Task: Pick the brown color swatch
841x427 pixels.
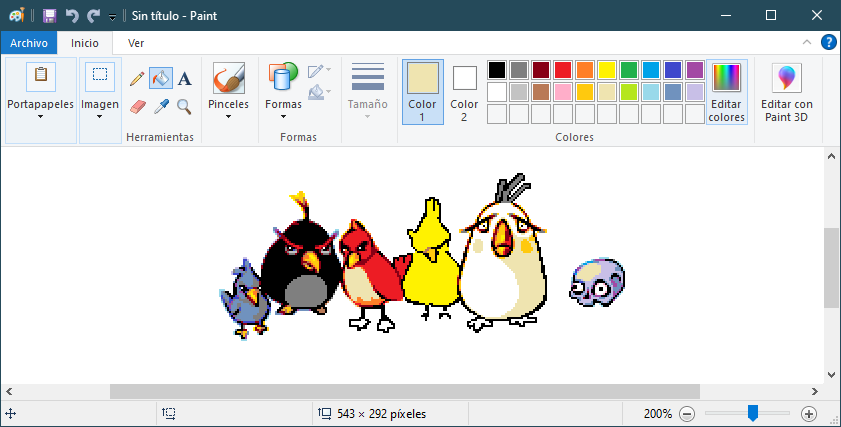Action: tap(541, 92)
